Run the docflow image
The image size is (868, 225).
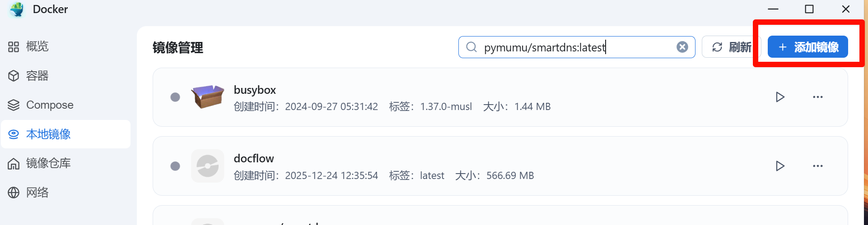click(780, 166)
